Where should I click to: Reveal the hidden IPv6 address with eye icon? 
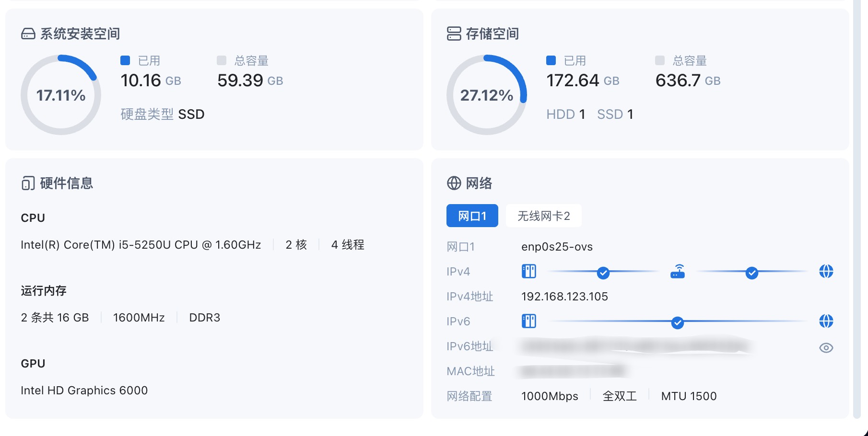(x=826, y=348)
